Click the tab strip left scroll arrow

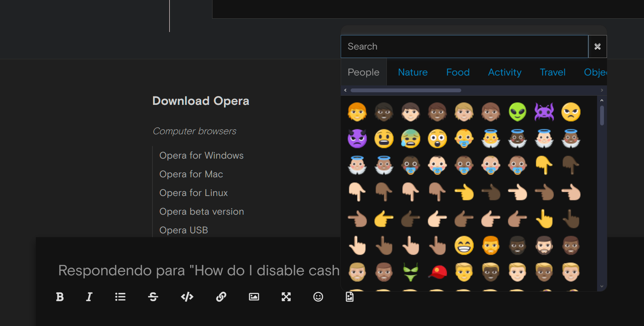(345, 90)
